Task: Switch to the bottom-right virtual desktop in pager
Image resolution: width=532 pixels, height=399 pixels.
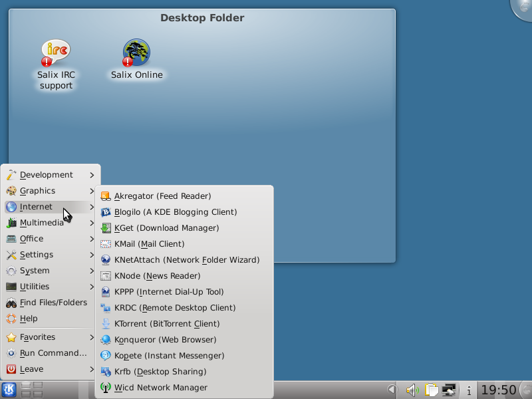Action: [x=38, y=394]
